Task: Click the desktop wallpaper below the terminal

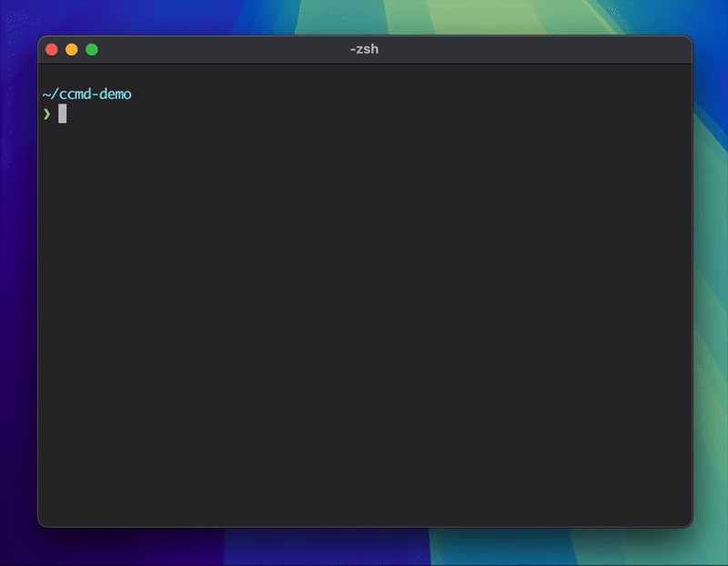Action: (365, 548)
